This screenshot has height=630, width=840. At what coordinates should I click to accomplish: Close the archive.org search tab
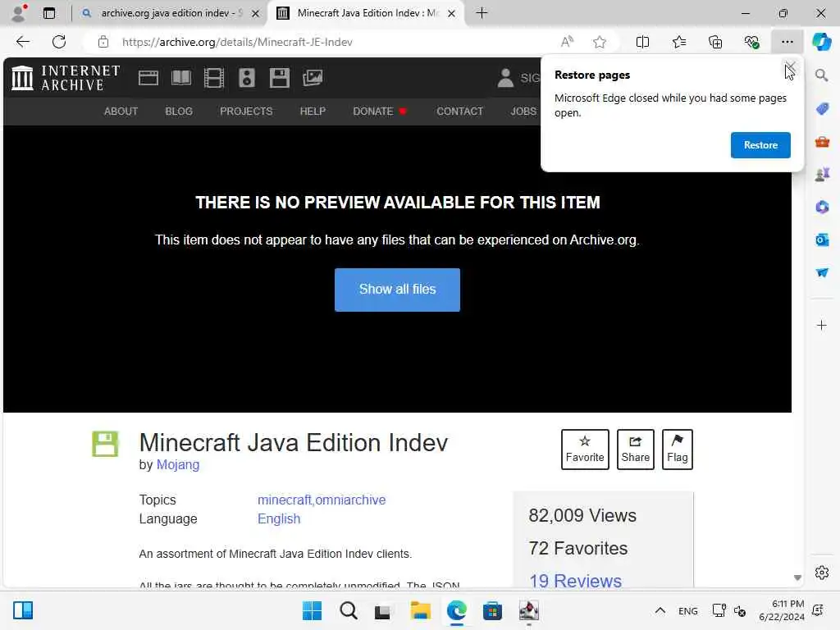[x=256, y=14]
